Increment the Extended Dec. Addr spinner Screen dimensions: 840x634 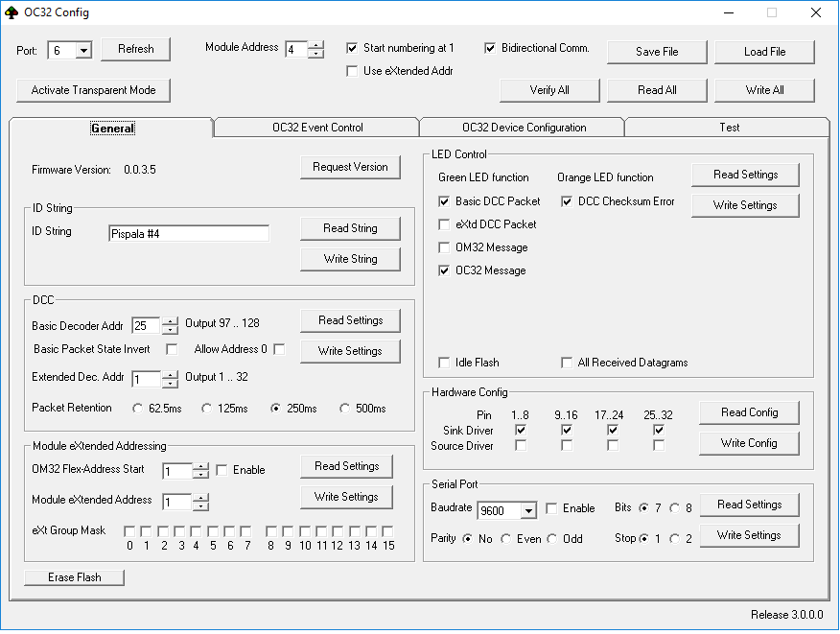tap(170, 374)
